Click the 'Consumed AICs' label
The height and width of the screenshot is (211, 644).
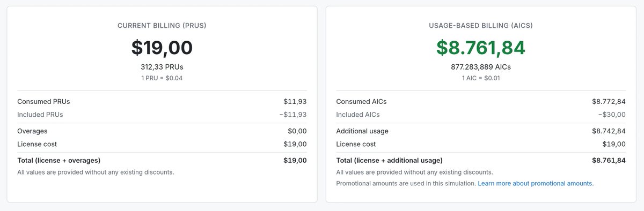(x=361, y=101)
